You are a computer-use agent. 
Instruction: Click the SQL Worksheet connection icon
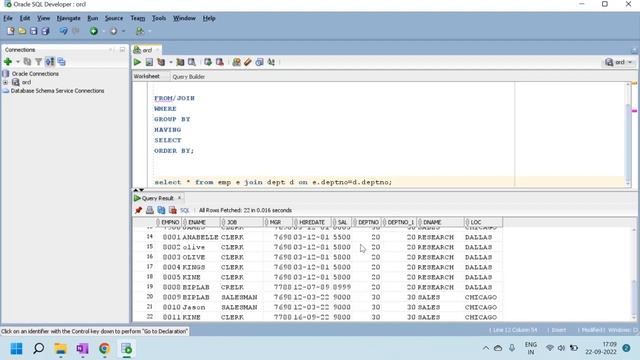[x=140, y=31]
